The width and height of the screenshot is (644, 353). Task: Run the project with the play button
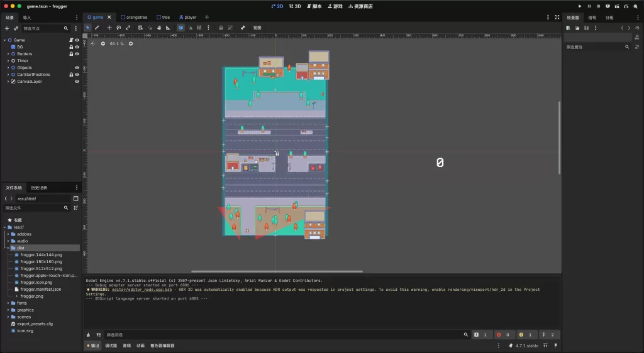pos(579,6)
